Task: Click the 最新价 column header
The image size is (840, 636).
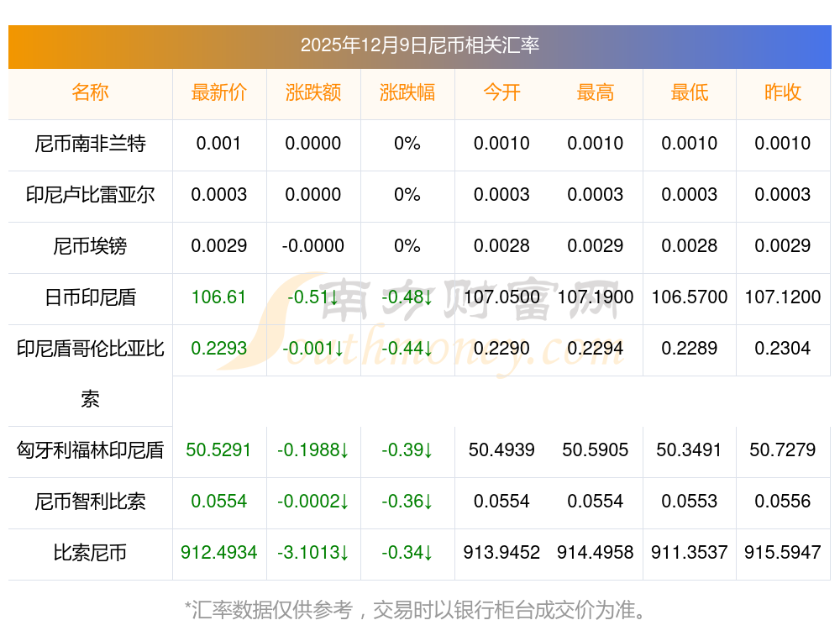Action: pos(218,92)
